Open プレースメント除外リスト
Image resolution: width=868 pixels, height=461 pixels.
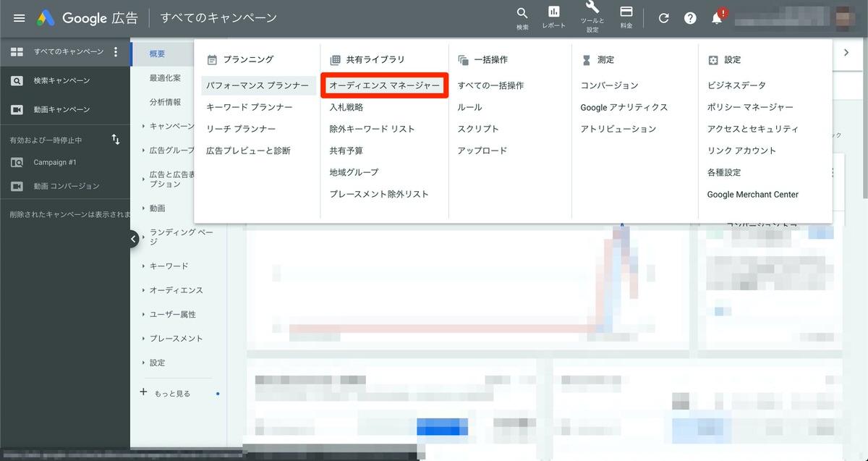coord(379,194)
